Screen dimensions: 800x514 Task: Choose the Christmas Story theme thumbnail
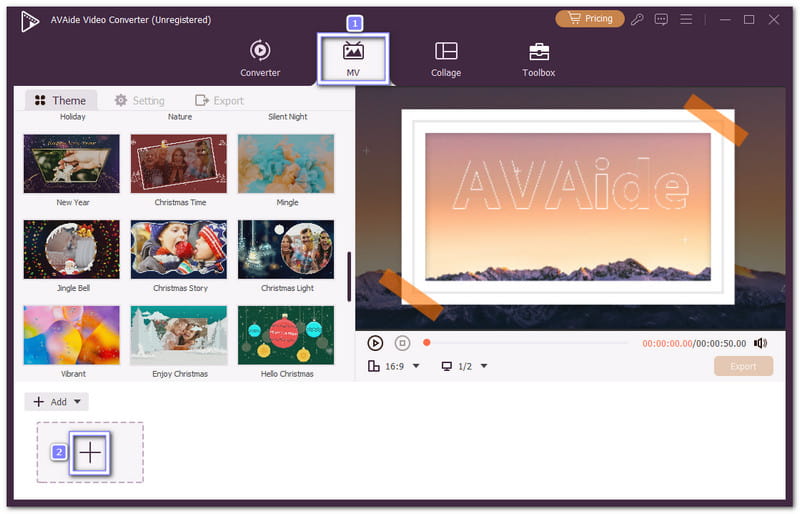click(x=179, y=250)
